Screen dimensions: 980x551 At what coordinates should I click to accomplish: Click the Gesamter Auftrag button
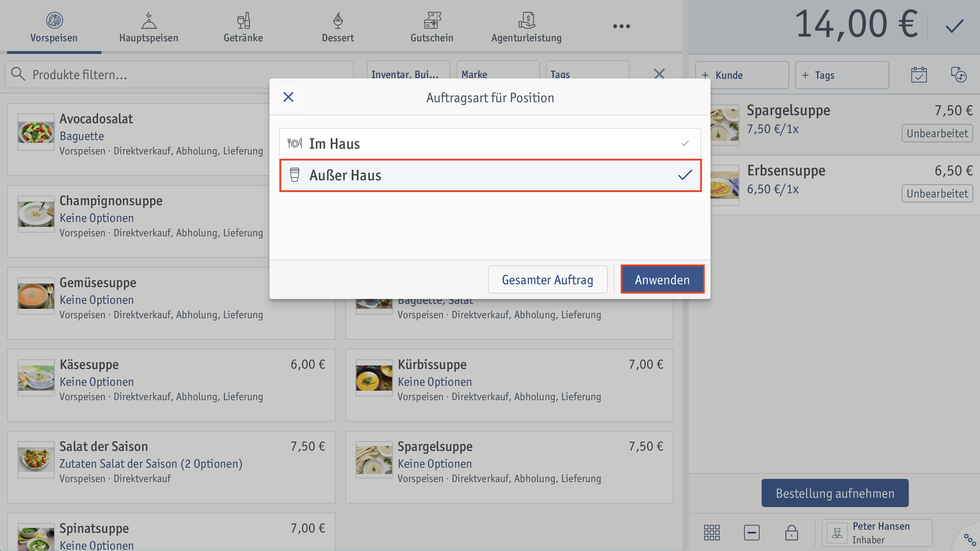click(547, 279)
